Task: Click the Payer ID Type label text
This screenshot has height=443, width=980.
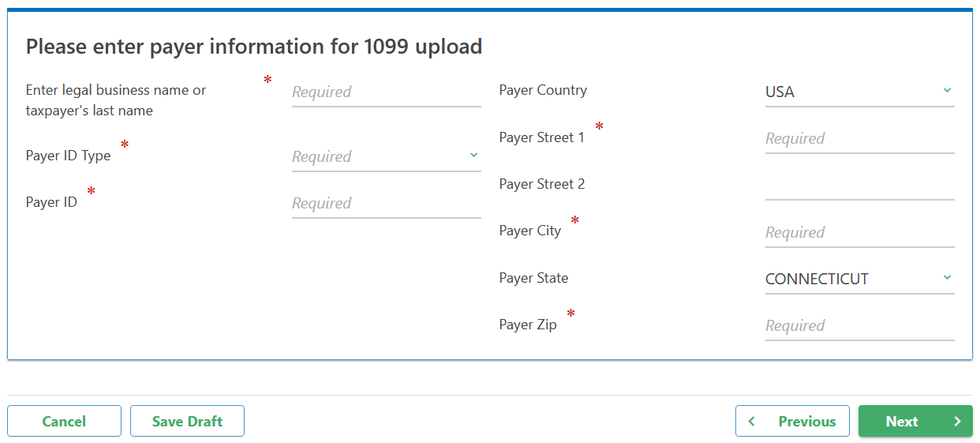Action: pos(69,156)
